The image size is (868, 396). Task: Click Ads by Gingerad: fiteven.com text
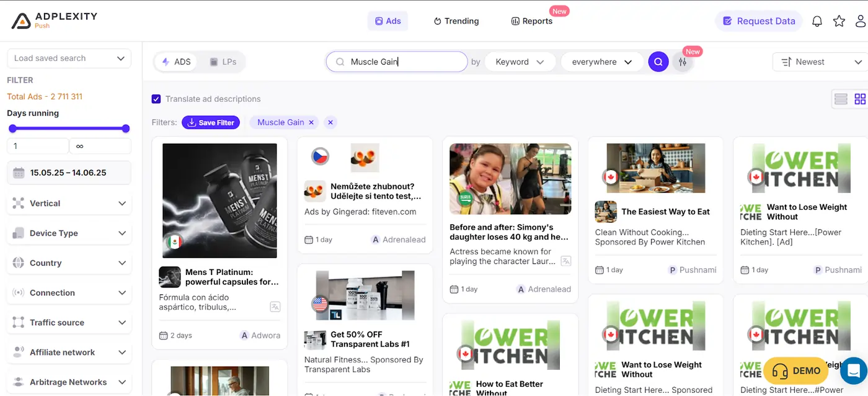[x=360, y=212]
